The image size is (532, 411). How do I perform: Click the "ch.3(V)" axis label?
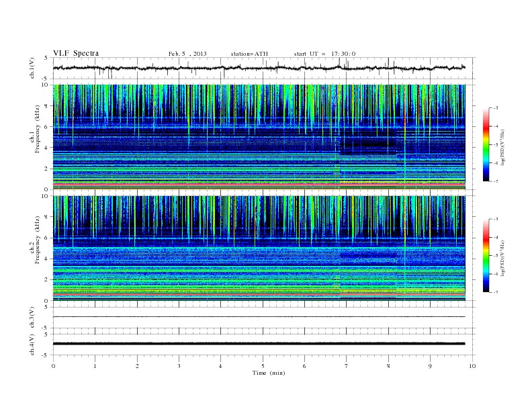click(32, 318)
